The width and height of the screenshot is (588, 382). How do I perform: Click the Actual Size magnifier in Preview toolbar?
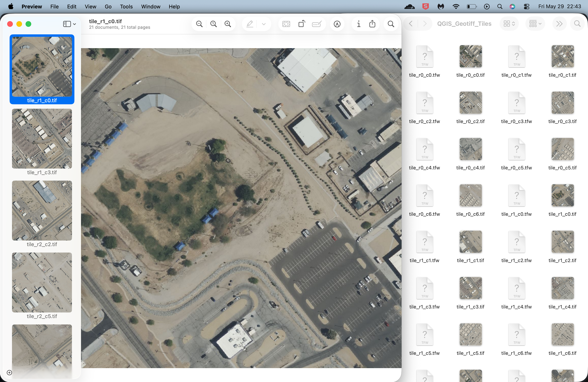(213, 24)
